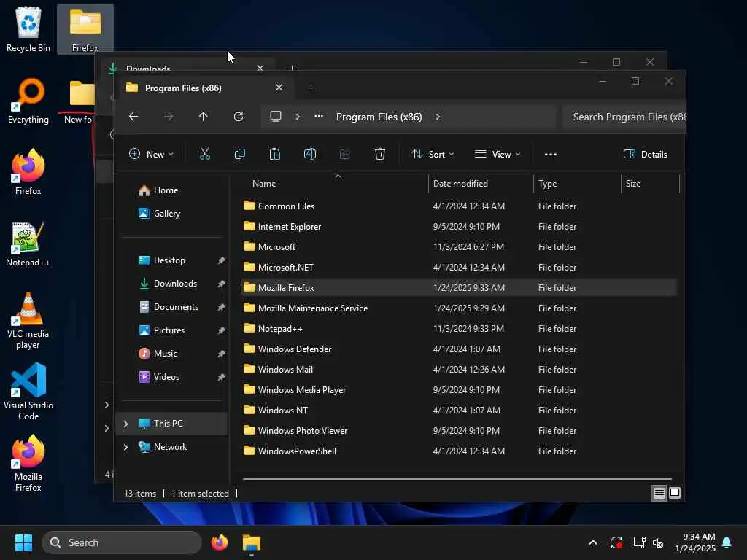This screenshot has width=747, height=560.
Task: Refresh the Program Files (x86) folder
Action: pos(239,117)
